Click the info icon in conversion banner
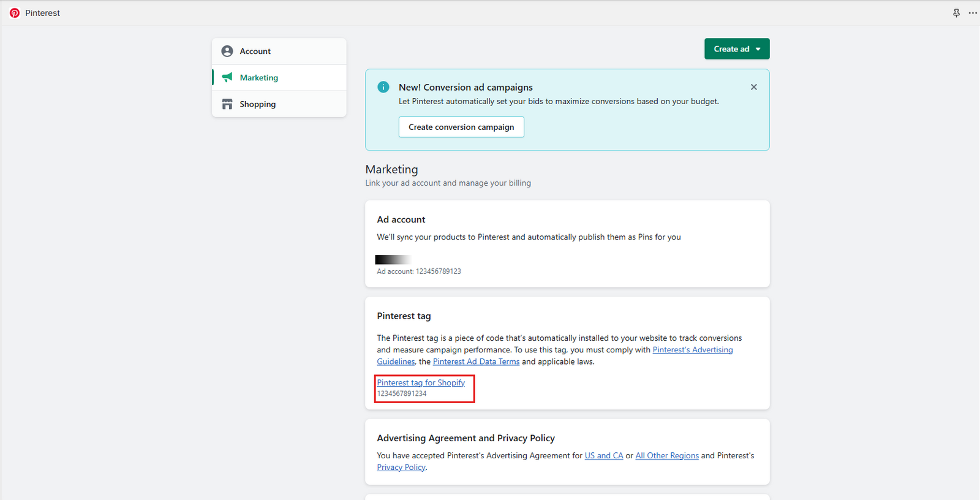Image resolution: width=980 pixels, height=500 pixels. [x=383, y=87]
